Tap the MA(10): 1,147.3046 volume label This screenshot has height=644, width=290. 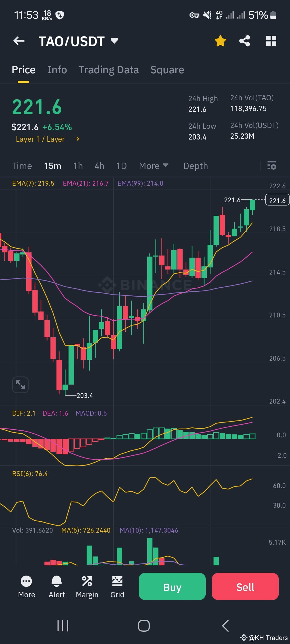149,530
